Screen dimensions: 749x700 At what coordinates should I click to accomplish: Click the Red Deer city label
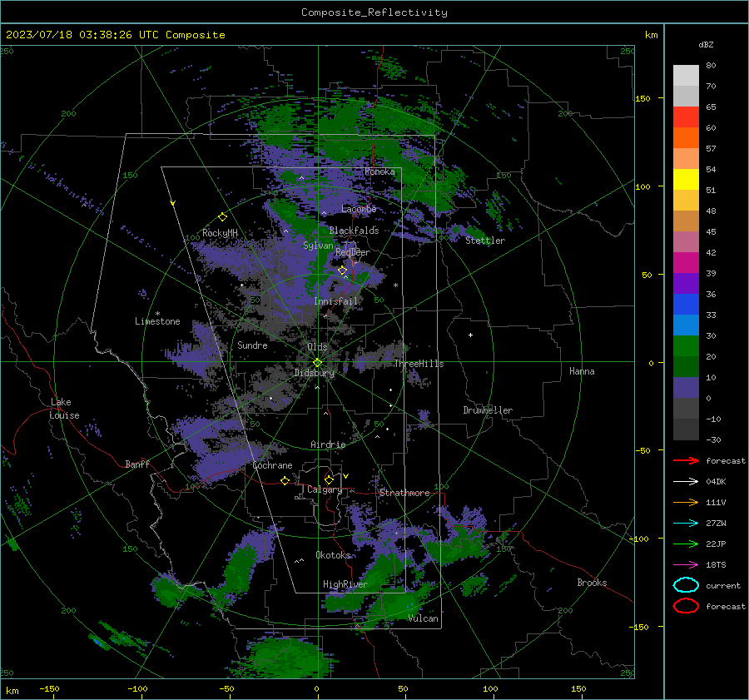click(x=353, y=252)
